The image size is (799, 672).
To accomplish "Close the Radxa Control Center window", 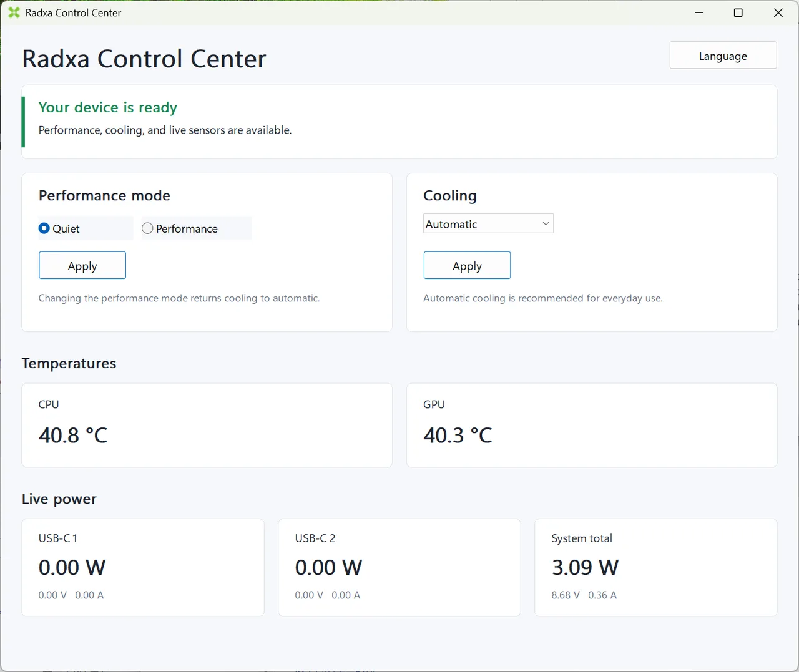I will 778,12.
